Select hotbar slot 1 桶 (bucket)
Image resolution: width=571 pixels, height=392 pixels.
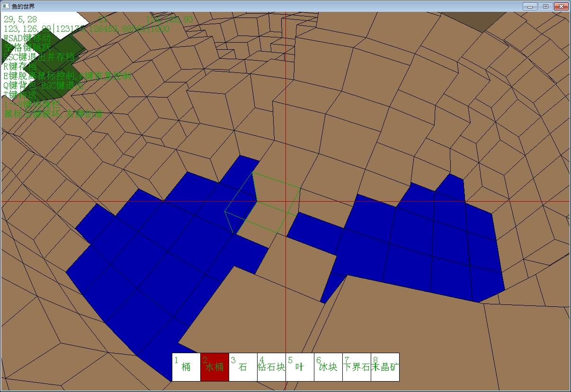[x=186, y=367]
